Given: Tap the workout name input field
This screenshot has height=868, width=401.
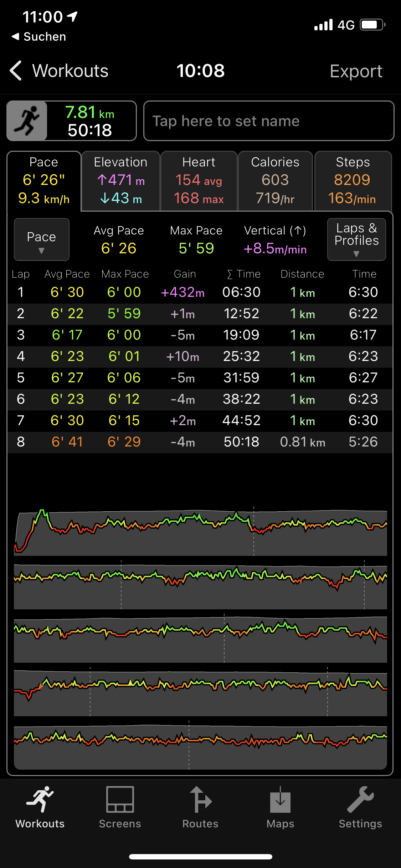Looking at the screenshot, I should (268, 121).
